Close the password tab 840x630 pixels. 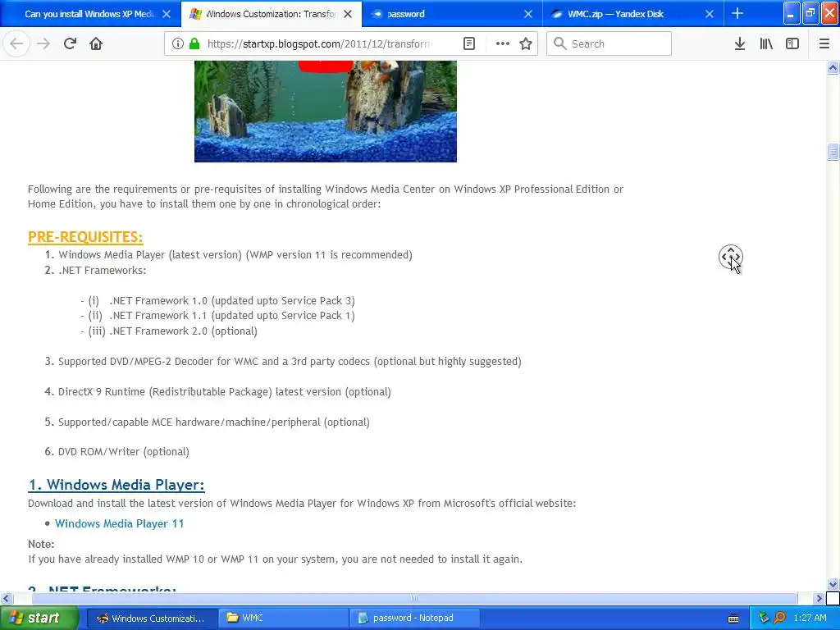[x=528, y=14]
